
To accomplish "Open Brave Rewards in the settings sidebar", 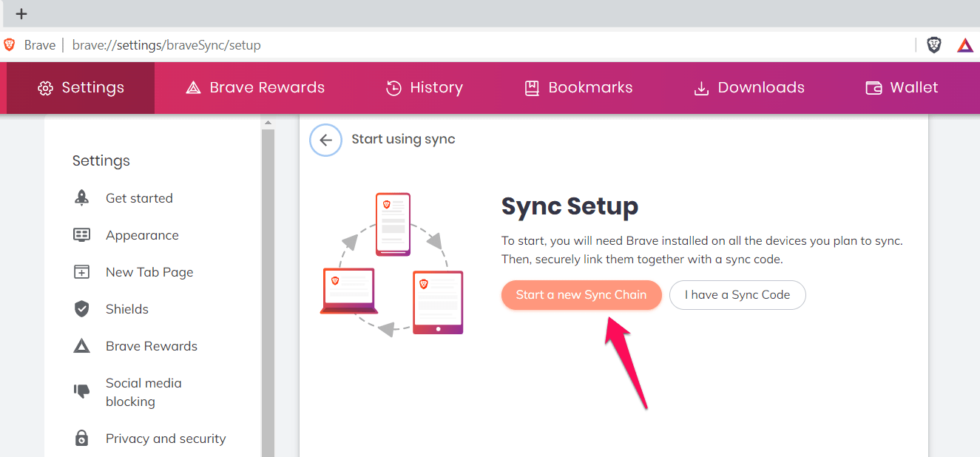I will 151,346.
